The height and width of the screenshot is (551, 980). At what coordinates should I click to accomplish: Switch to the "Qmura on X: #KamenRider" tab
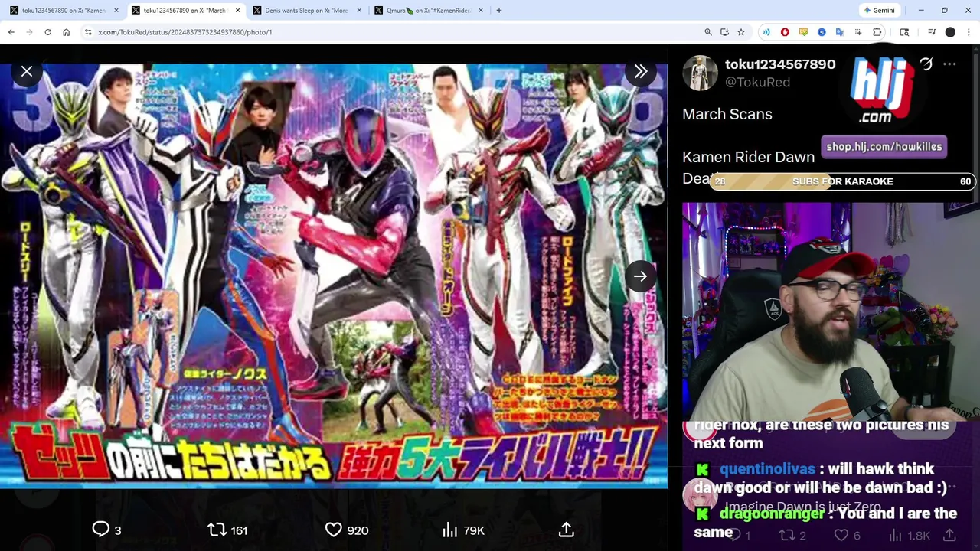click(x=428, y=11)
